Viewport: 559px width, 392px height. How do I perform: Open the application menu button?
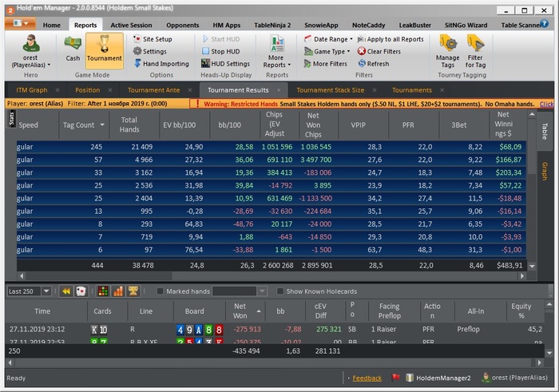coord(20,23)
